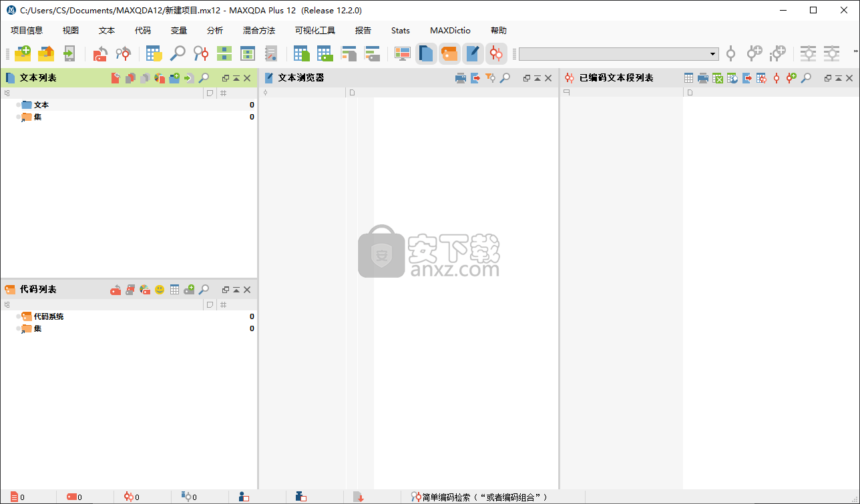Image resolution: width=860 pixels, height=504 pixels.
Task: Open the 报告 menu
Action: (x=363, y=31)
